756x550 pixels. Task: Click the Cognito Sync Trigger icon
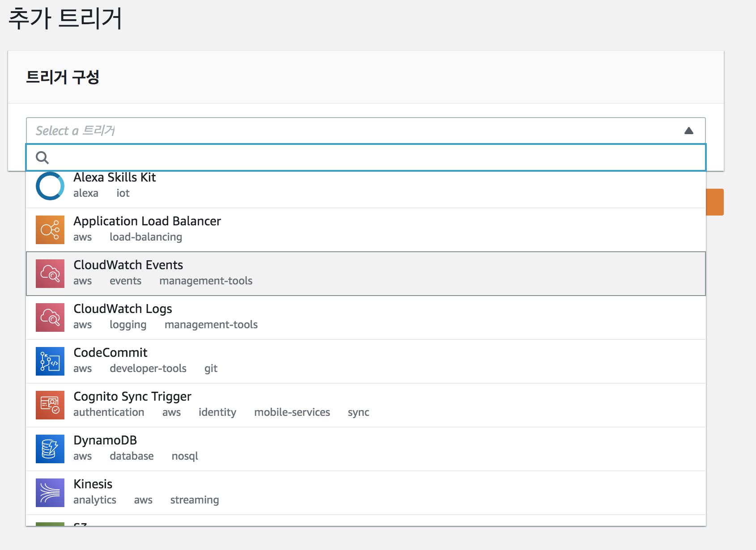coord(50,405)
